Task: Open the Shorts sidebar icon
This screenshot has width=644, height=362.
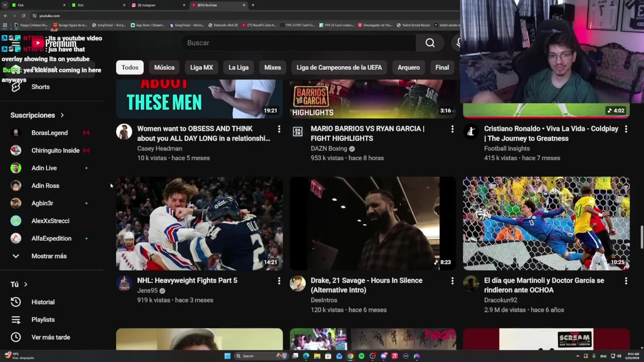Action: [x=16, y=87]
